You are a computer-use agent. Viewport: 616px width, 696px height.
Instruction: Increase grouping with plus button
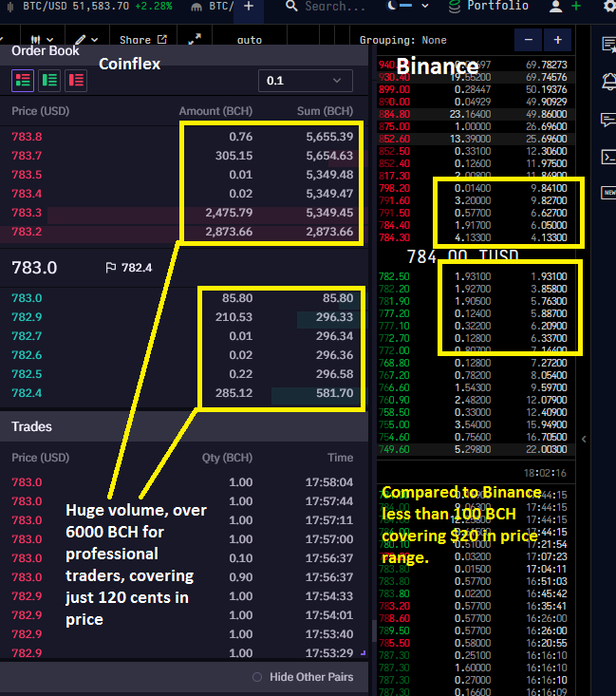coord(558,40)
